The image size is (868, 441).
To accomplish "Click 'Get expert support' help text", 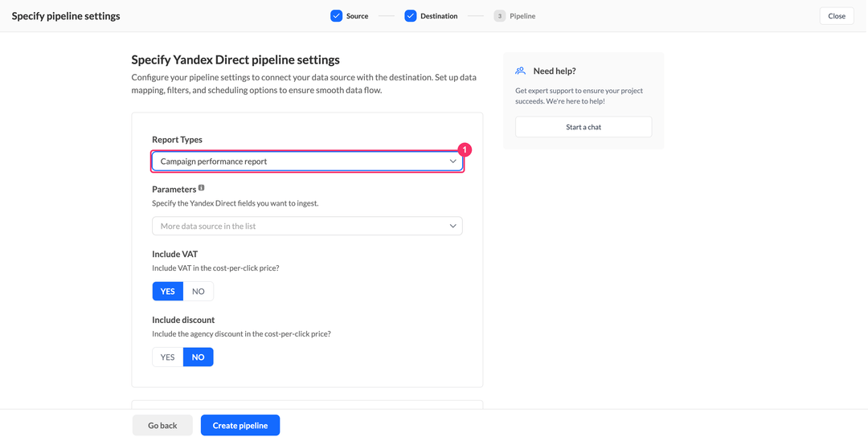I will point(579,96).
